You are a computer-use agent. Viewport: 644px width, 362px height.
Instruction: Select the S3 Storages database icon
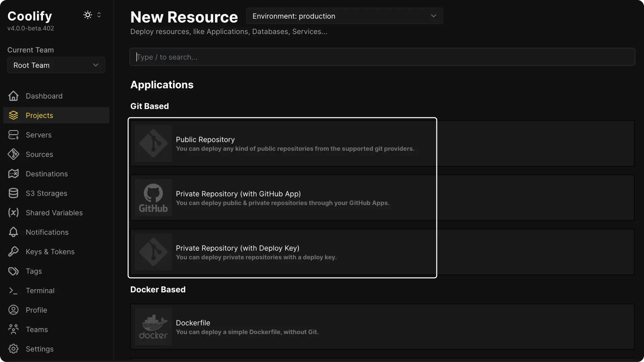pos(13,193)
